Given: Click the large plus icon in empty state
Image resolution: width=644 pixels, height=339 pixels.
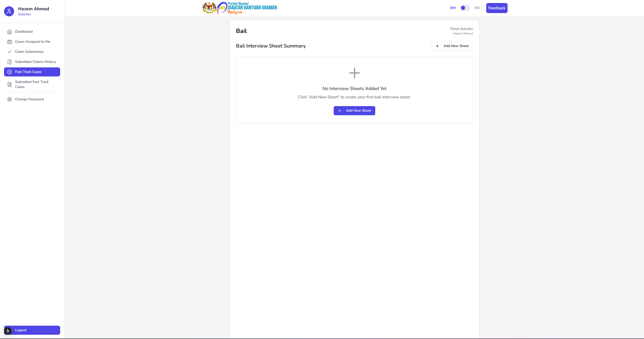Looking at the screenshot, I should (354, 73).
